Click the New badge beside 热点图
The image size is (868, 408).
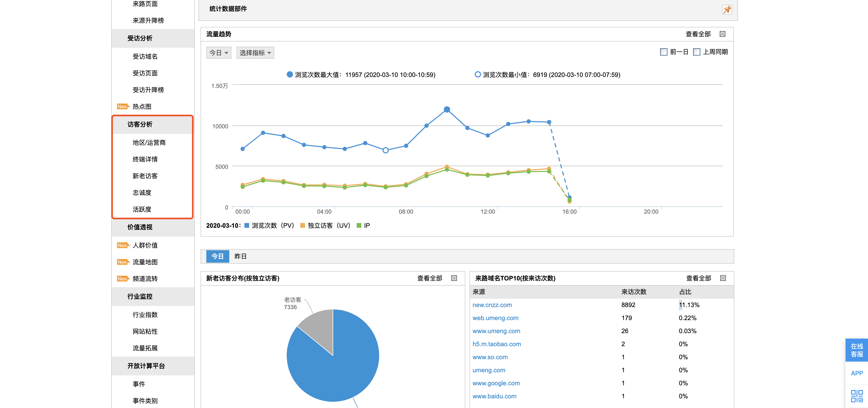coord(122,107)
